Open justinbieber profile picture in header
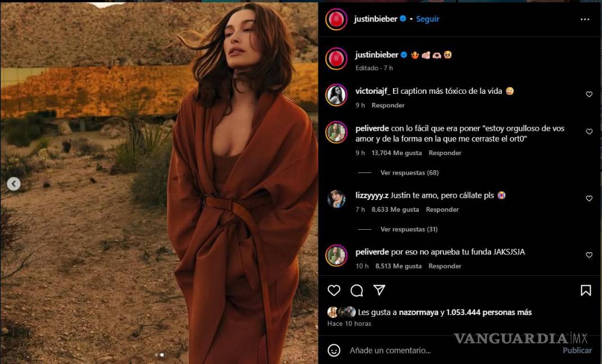602x364 pixels. [336, 19]
